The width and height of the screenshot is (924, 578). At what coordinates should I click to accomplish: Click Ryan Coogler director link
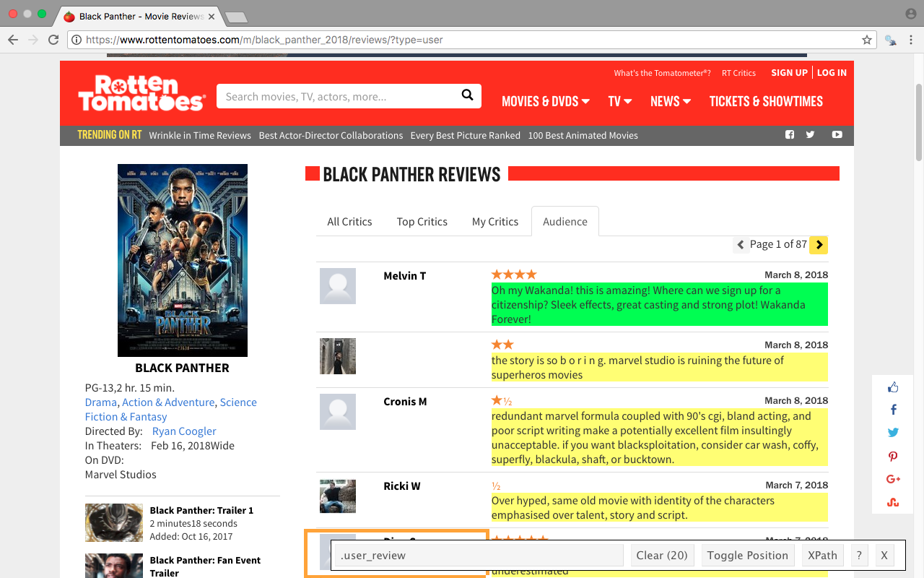[184, 431]
